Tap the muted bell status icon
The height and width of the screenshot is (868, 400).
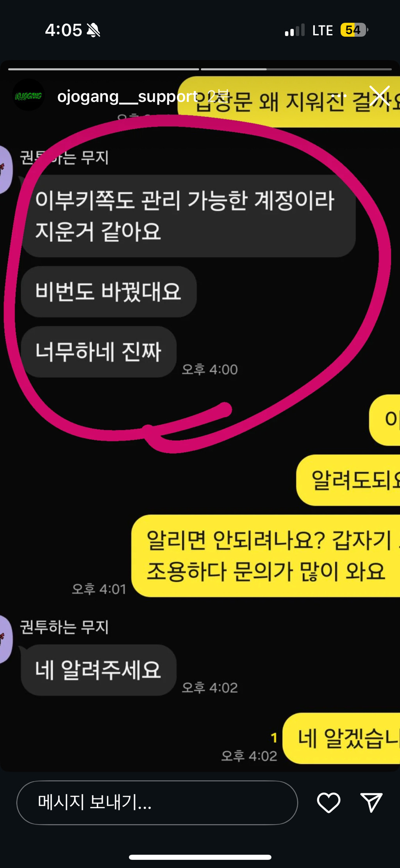(93, 30)
